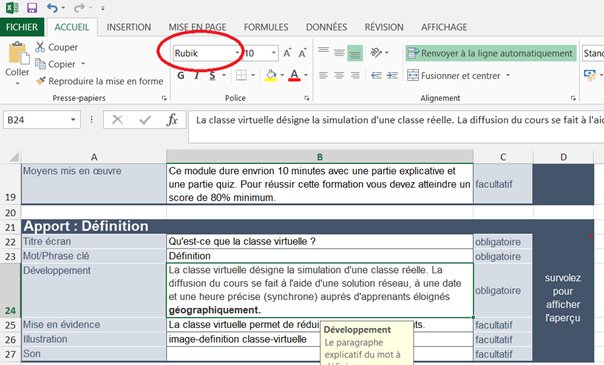Switch to ACCUEIL tab
Screen dimensions: 604x365
tap(72, 27)
